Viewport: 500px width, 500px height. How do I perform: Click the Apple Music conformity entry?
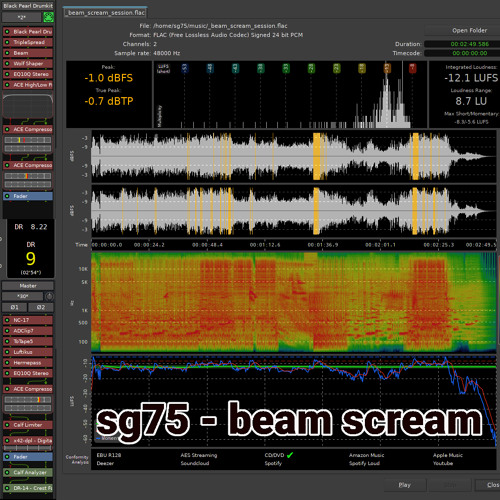point(448,455)
